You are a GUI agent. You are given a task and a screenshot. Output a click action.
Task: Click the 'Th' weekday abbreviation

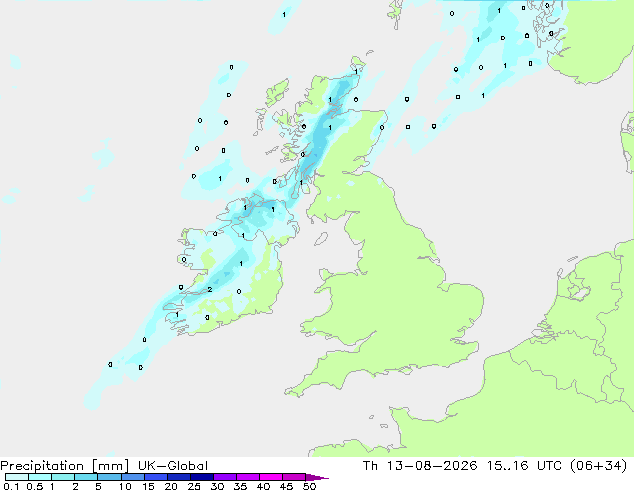[x=370, y=465]
